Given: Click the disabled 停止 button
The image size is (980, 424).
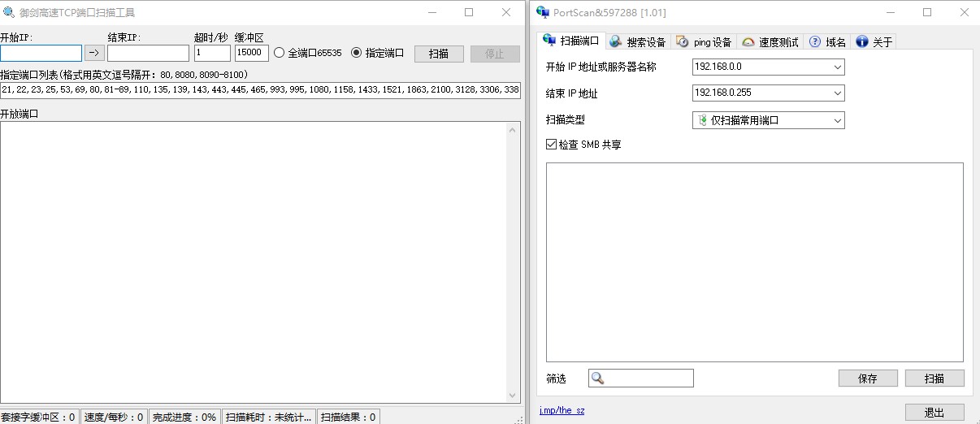Looking at the screenshot, I should coord(495,54).
